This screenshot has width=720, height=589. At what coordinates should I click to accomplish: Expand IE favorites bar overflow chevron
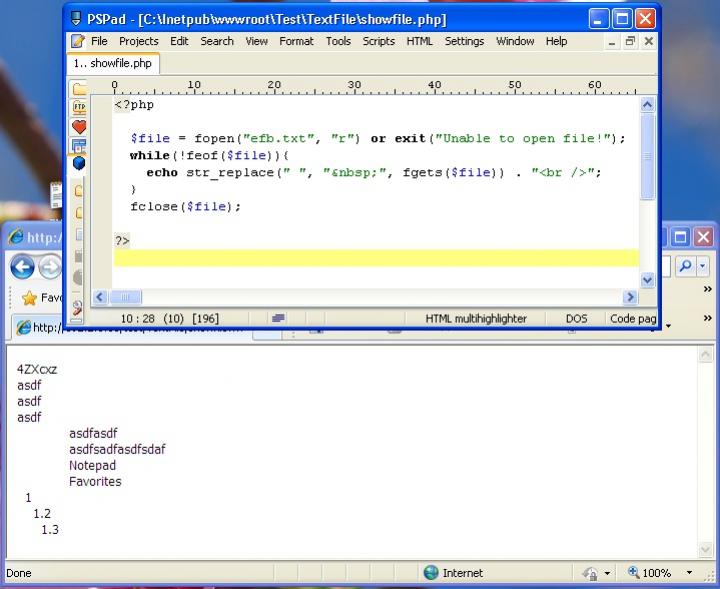click(708, 289)
